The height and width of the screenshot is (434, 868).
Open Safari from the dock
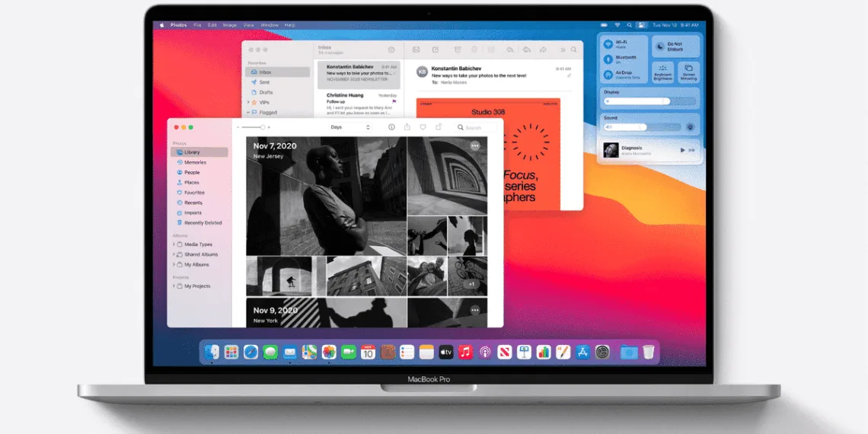(251, 352)
